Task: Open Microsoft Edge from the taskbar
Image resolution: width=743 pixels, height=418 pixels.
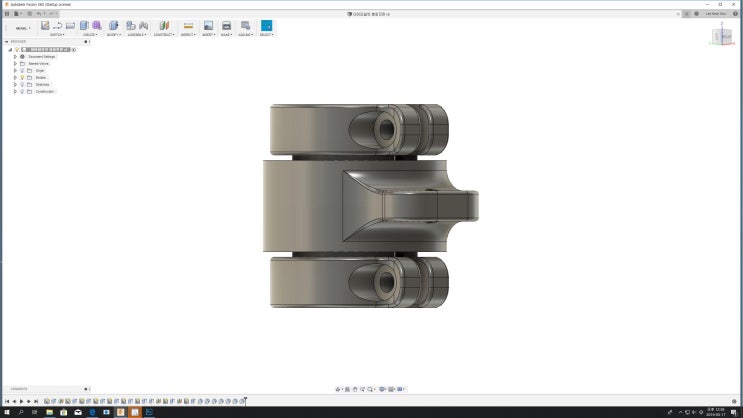Action: point(92,412)
